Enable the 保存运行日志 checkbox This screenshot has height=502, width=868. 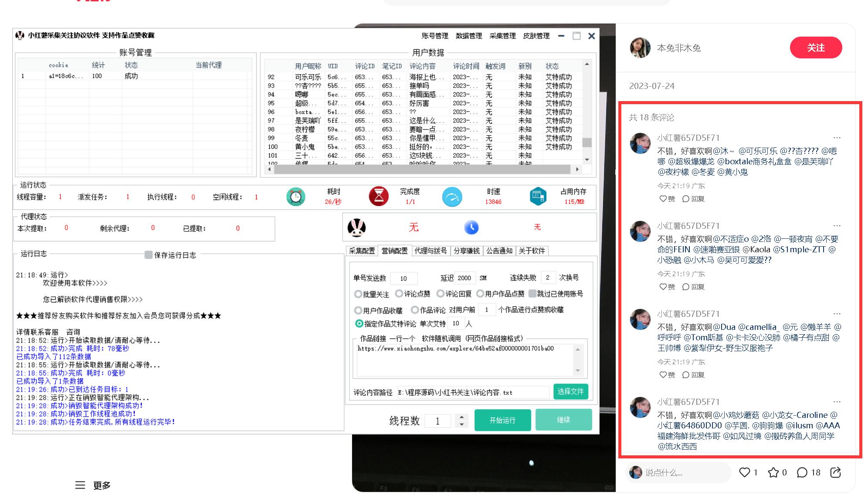pyautogui.click(x=149, y=255)
